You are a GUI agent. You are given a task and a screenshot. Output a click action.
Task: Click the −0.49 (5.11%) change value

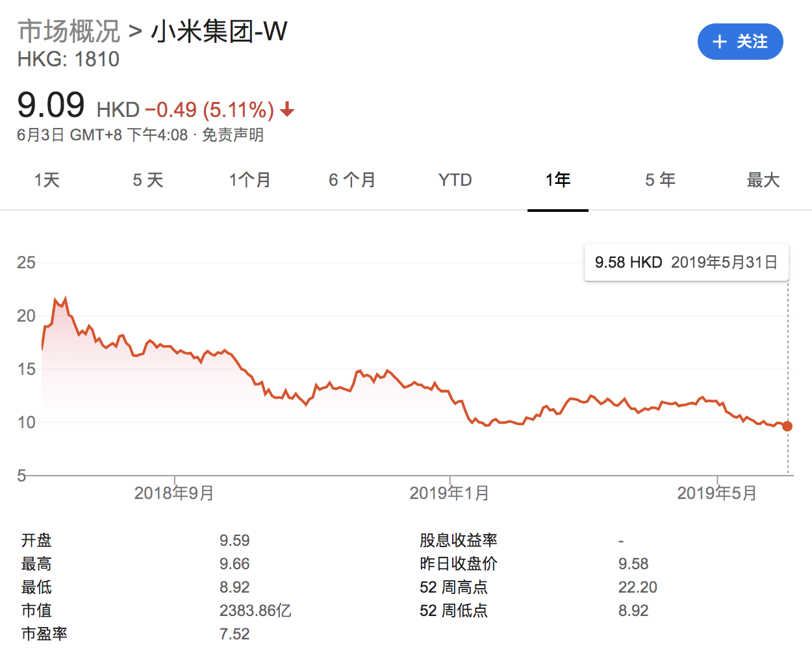tap(209, 110)
